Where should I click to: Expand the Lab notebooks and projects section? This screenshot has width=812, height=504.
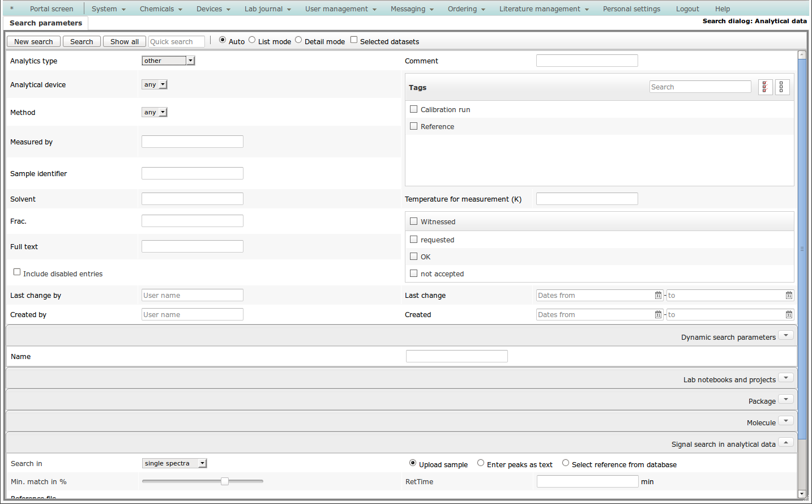coord(785,378)
